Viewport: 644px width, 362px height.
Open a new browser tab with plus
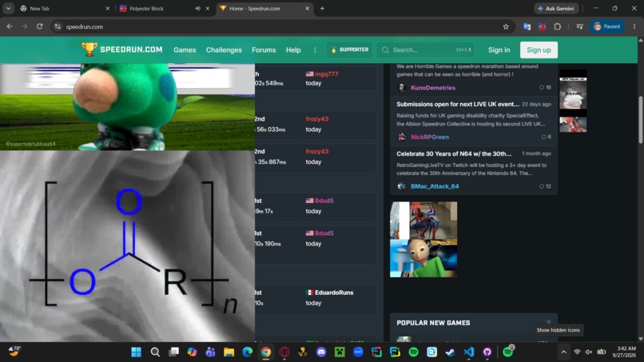point(322,8)
